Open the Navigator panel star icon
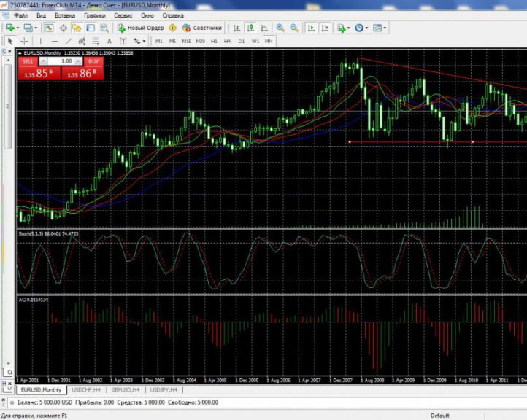This screenshot has height=420, width=527. click(77, 28)
